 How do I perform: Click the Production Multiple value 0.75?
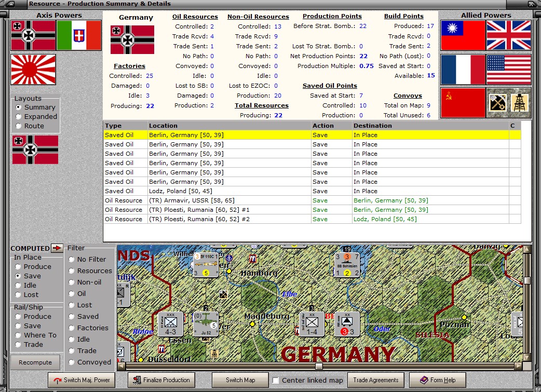[x=367, y=66]
